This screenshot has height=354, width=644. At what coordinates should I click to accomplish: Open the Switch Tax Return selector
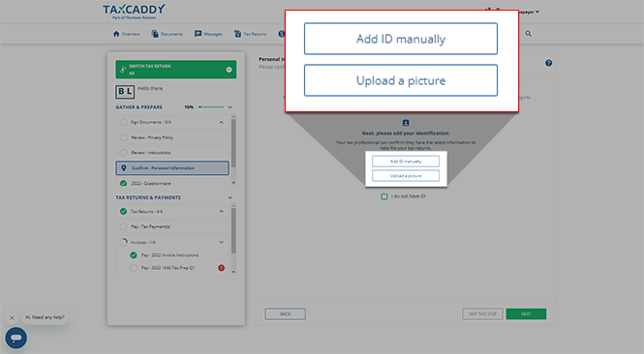coord(176,70)
